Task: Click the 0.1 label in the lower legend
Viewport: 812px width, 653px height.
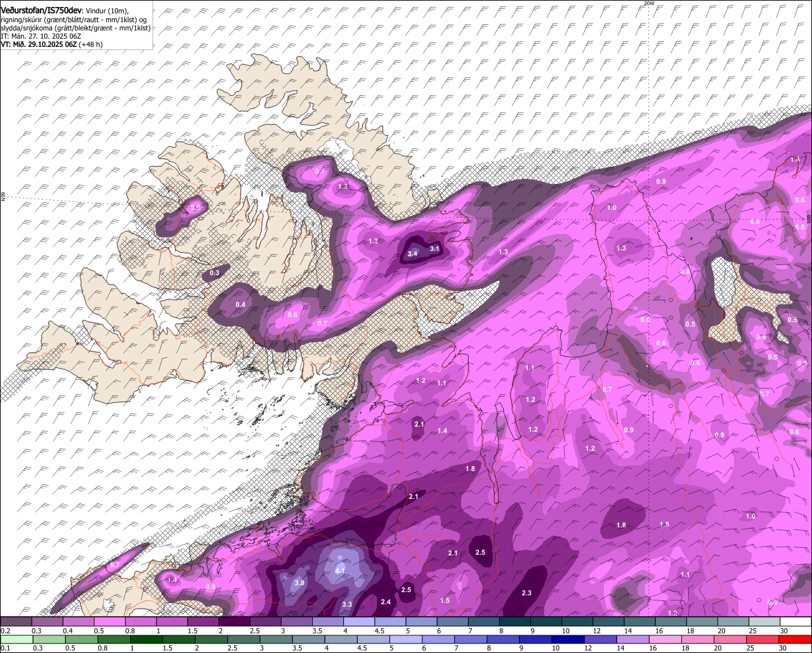Action: (x=5, y=649)
